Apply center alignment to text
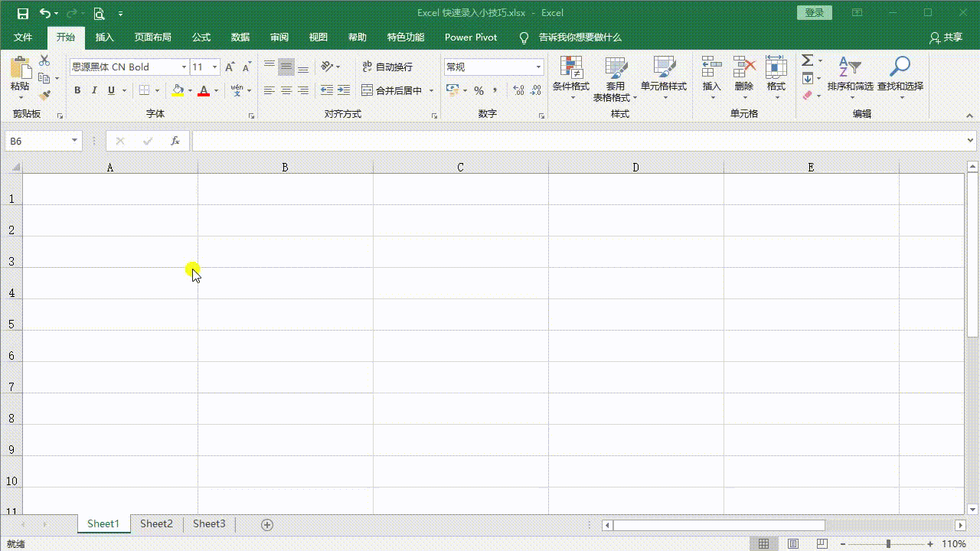The height and width of the screenshot is (551, 980). pos(286,90)
